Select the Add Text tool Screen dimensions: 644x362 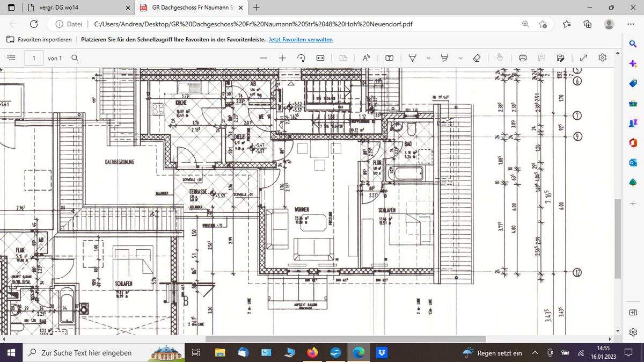[x=390, y=58]
